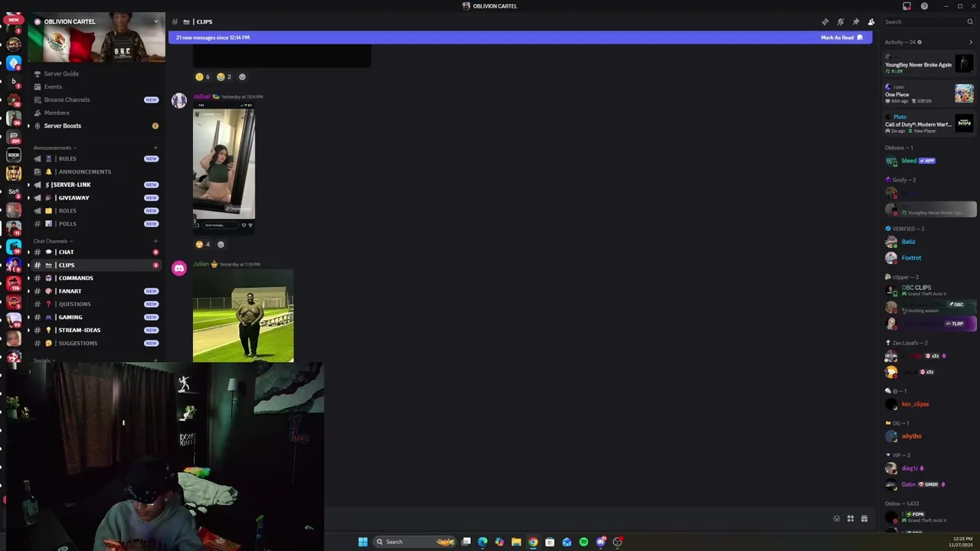
Task: Click the plus next to Chat Channels
Action: point(155,241)
